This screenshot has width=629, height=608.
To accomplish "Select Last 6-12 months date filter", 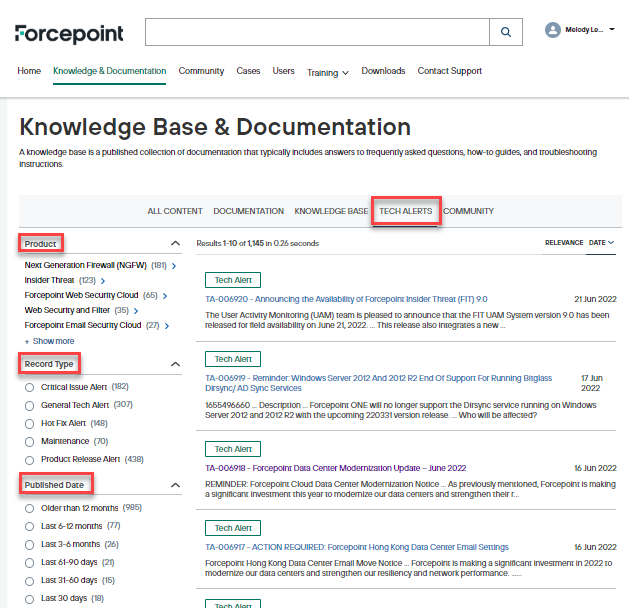I will point(30,526).
